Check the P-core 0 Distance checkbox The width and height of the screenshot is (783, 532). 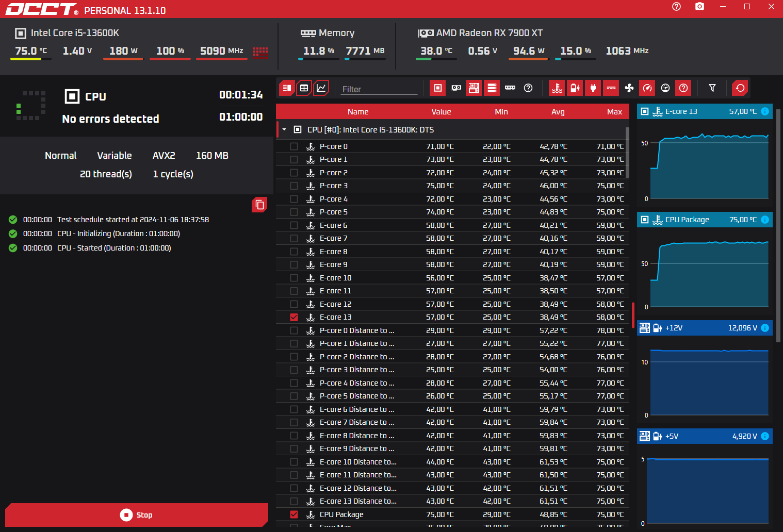pyautogui.click(x=294, y=330)
